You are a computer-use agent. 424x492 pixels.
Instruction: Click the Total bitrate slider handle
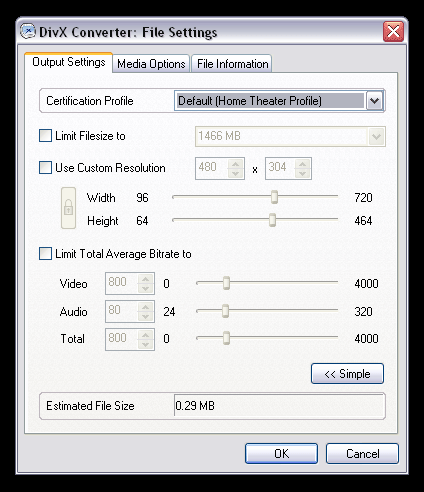pyautogui.click(x=226, y=338)
